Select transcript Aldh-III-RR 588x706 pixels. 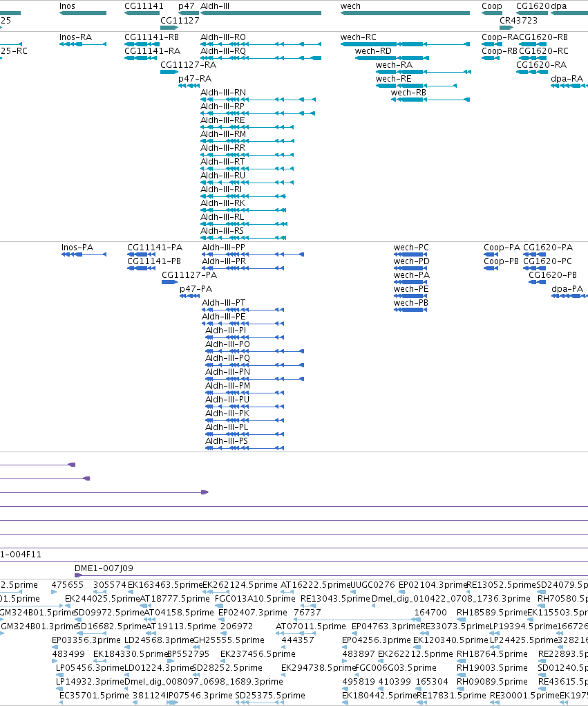(x=247, y=155)
